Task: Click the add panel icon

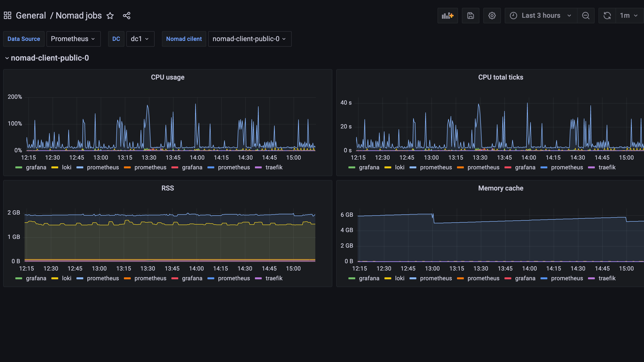Action: tap(448, 16)
